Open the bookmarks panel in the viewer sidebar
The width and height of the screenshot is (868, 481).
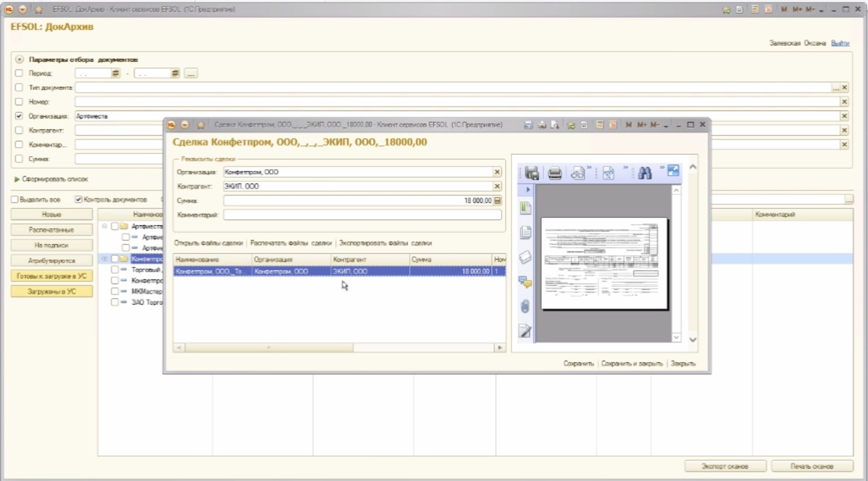525,208
